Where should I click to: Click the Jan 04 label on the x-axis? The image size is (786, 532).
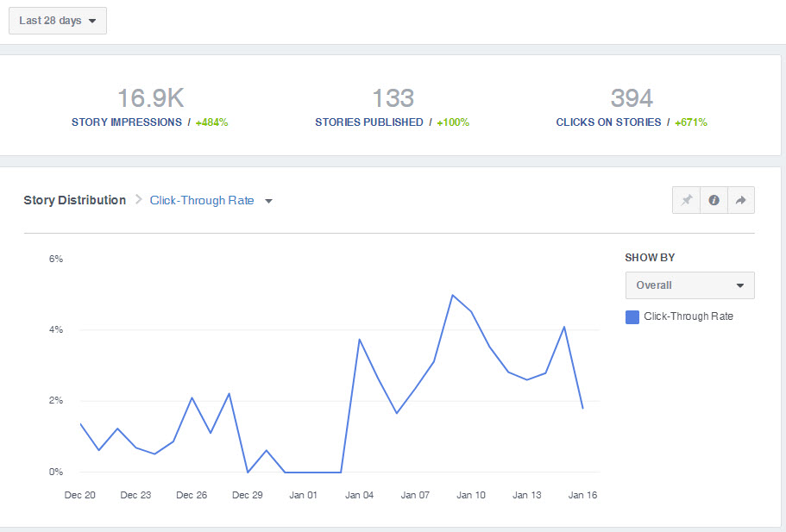tap(359, 495)
